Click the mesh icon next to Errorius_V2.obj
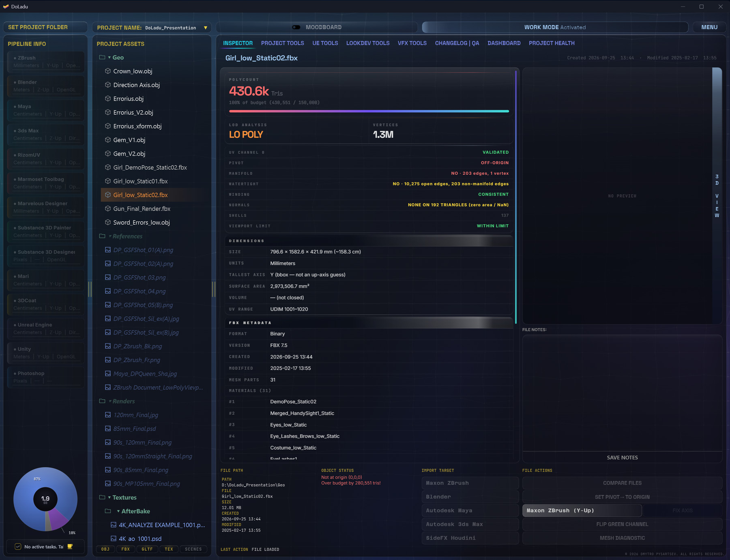Screen dimensions: 730x560 click(108, 112)
